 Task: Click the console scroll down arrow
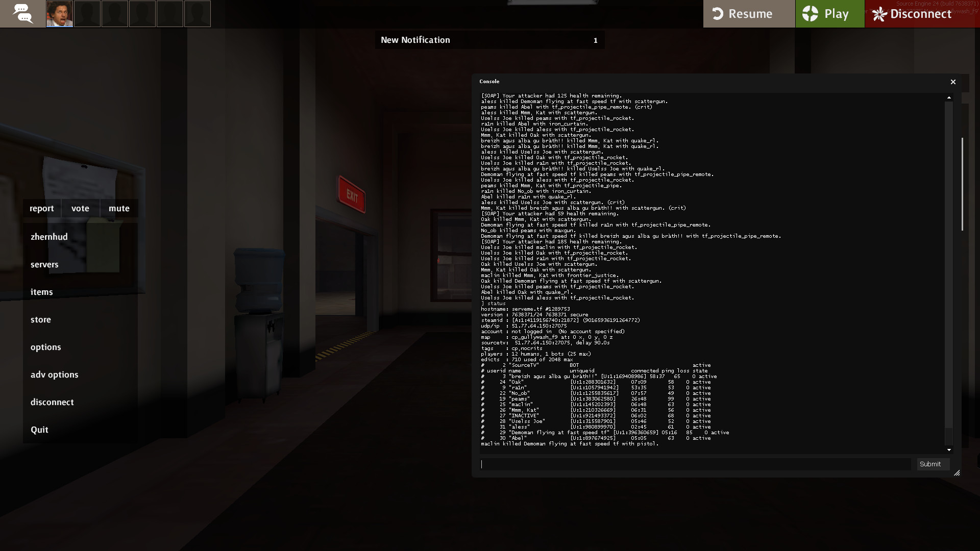[x=949, y=450]
